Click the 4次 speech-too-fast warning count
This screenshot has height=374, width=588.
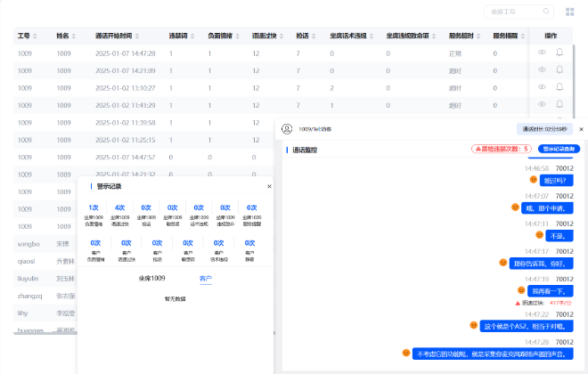tap(120, 207)
